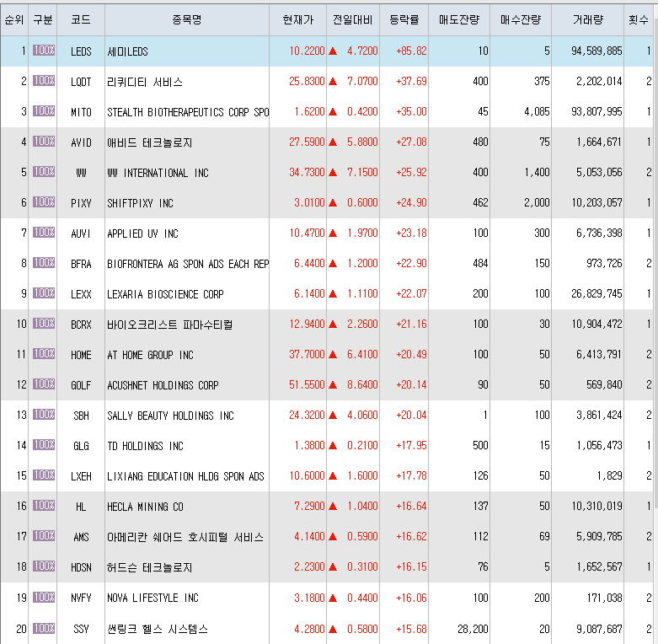
Task: Click ticker code LQDT
Action: tap(81, 82)
